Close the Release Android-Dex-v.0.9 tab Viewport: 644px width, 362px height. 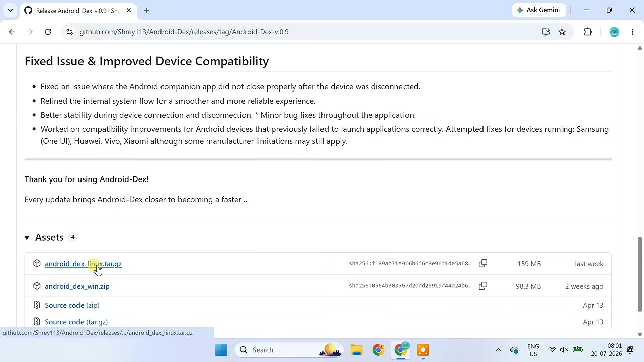pyautogui.click(x=128, y=10)
